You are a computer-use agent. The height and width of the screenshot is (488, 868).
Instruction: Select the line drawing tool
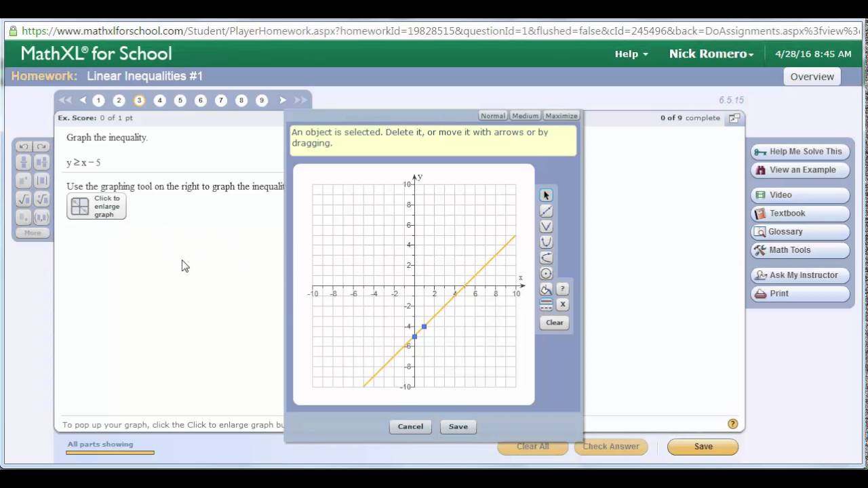point(546,211)
